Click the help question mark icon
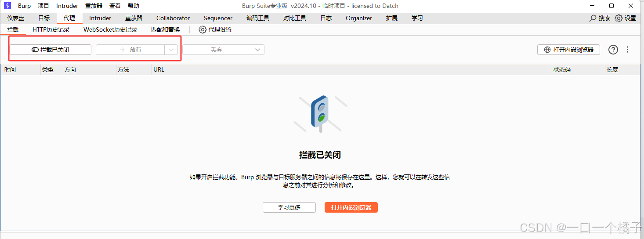The image size is (644, 239). click(x=613, y=50)
